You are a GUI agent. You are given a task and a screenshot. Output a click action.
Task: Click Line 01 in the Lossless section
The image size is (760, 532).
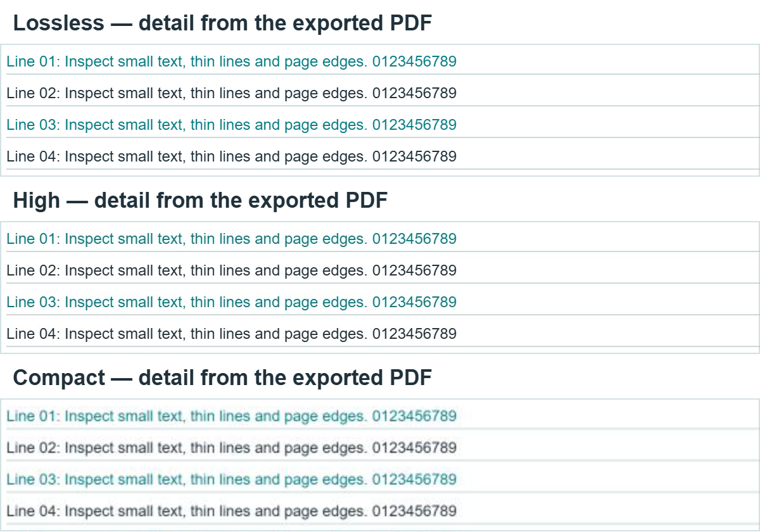pos(231,61)
